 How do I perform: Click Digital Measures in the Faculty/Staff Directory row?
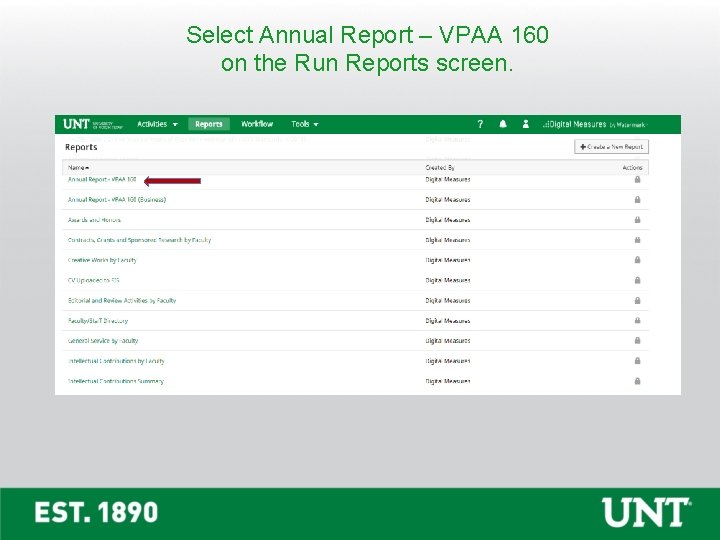(x=448, y=321)
